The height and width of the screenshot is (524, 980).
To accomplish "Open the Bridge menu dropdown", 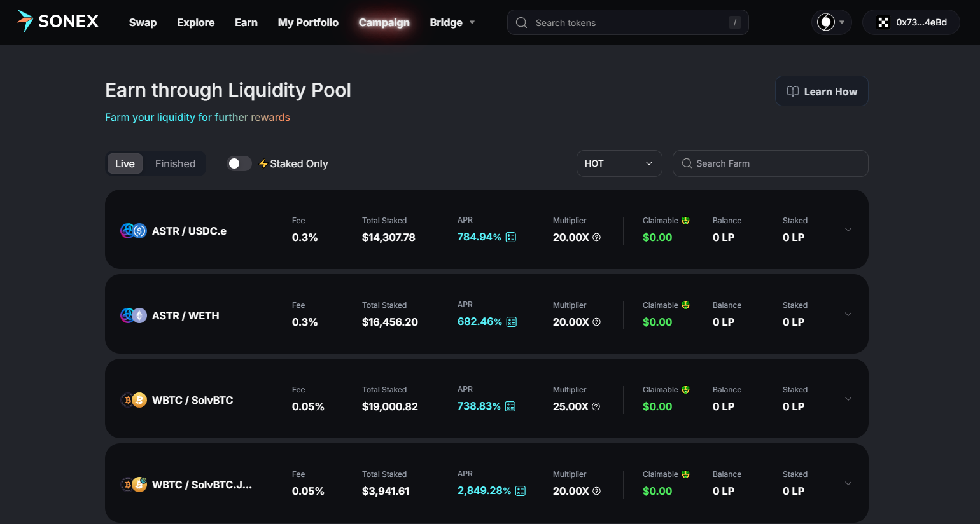I will [x=452, y=22].
